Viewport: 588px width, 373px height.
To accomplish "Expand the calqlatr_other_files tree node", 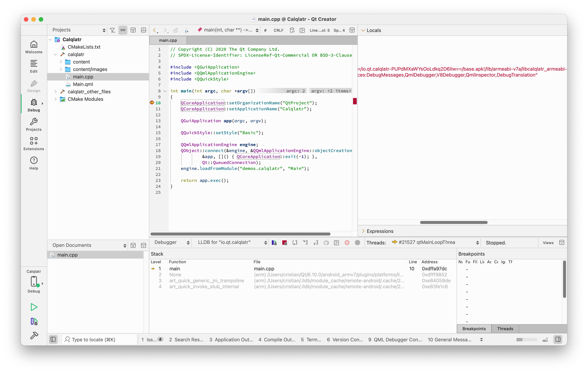I will [x=56, y=92].
